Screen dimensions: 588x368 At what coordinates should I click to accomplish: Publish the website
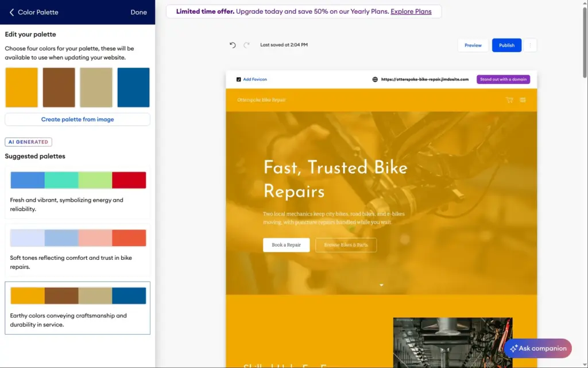[506, 45]
